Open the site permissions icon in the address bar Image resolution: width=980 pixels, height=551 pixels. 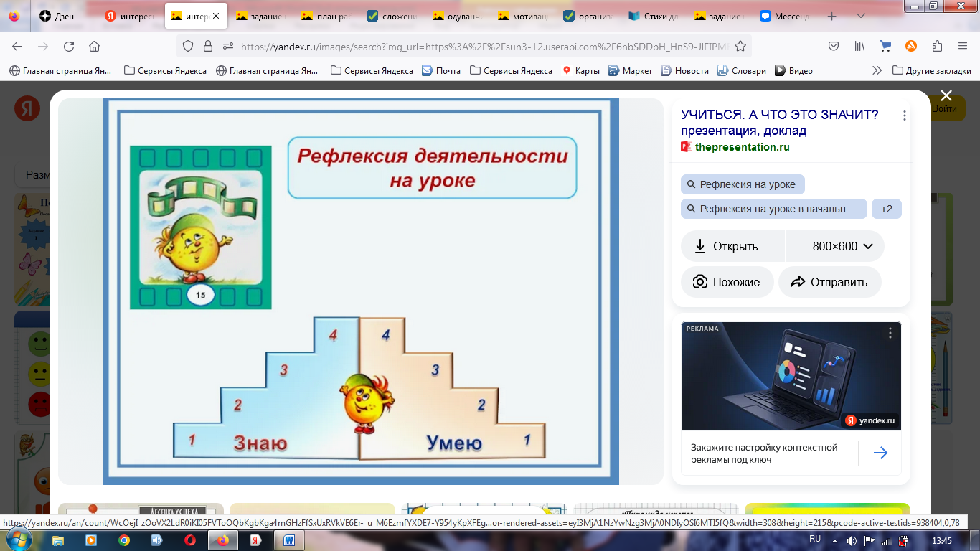click(x=228, y=46)
